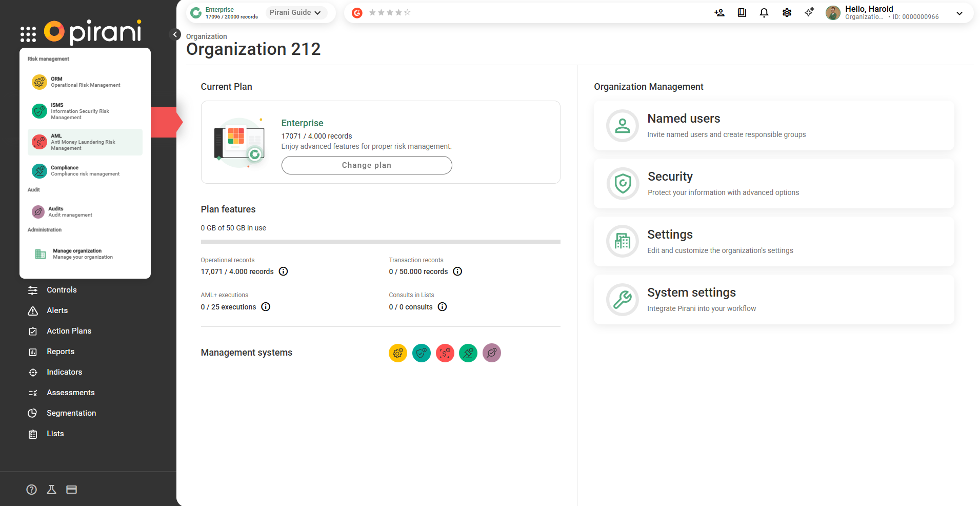
Task: Click the add user icon in top bar
Action: pyautogui.click(x=719, y=13)
